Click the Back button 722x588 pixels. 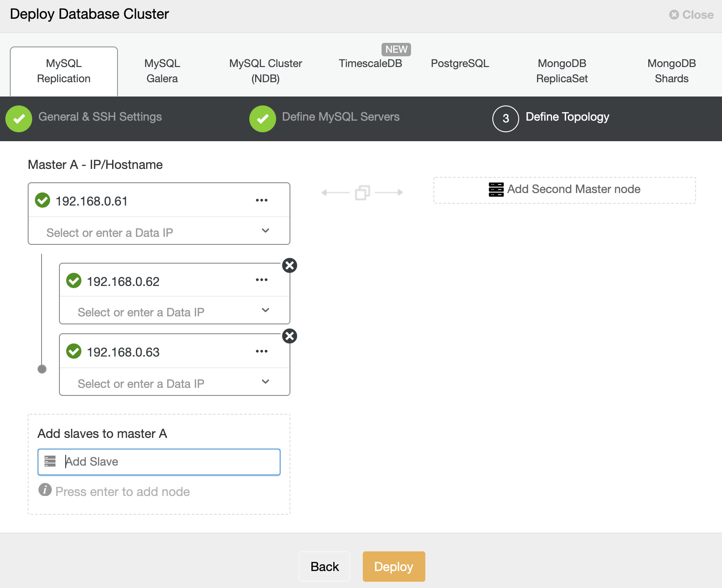[x=324, y=567]
